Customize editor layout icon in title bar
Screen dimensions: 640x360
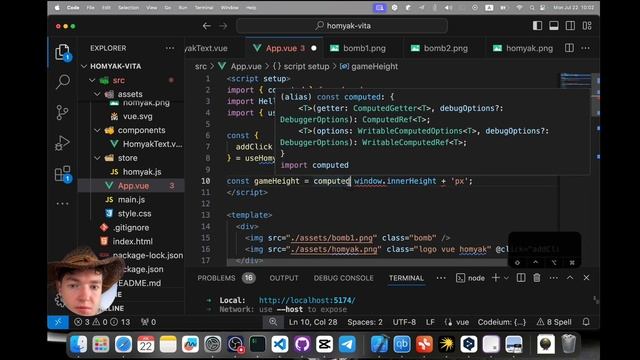pos(587,26)
